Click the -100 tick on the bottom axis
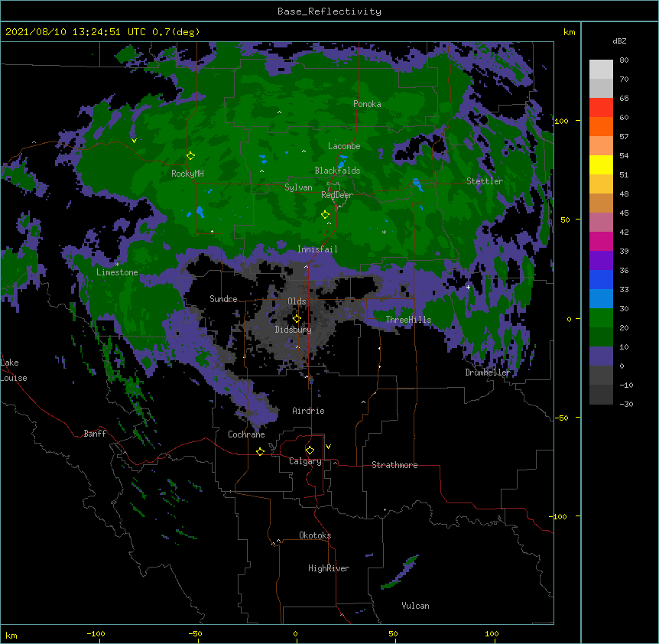659x644 pixels. [96, 633]
